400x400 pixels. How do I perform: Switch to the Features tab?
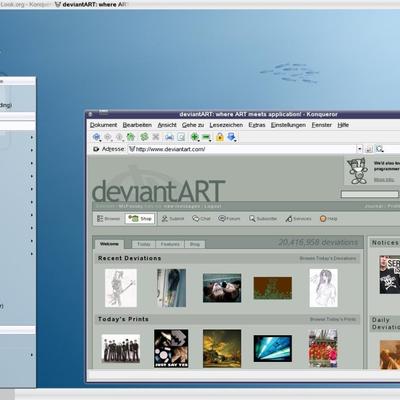[x=170, y=244]
